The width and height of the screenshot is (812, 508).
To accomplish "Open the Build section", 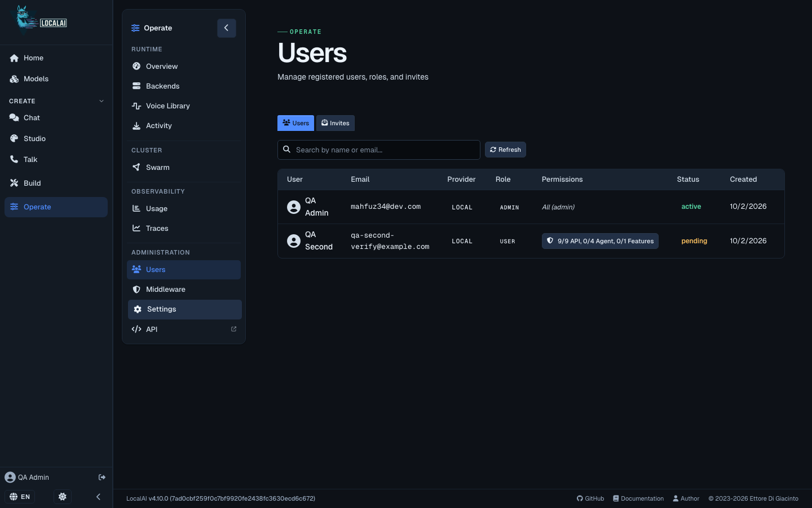I will [x=56, y=183].
